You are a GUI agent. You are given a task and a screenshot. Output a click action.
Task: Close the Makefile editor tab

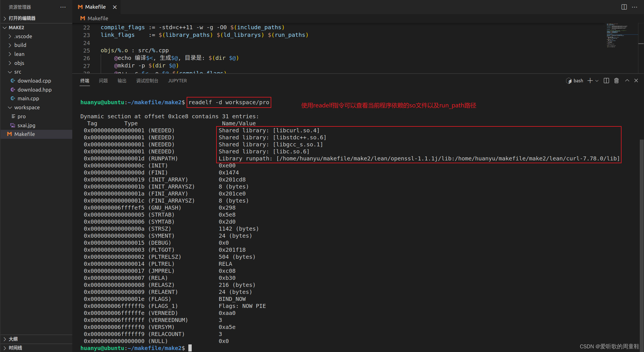point(115,7)
